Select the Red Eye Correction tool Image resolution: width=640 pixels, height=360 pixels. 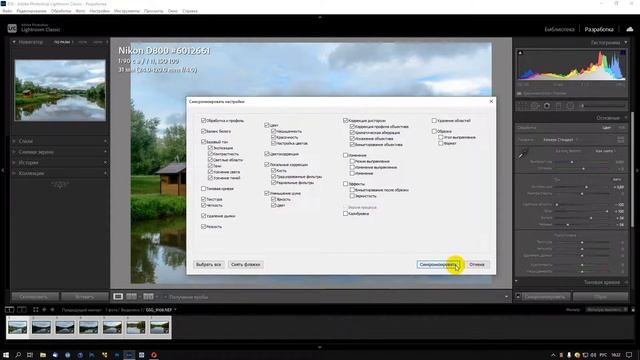[547, 106]
